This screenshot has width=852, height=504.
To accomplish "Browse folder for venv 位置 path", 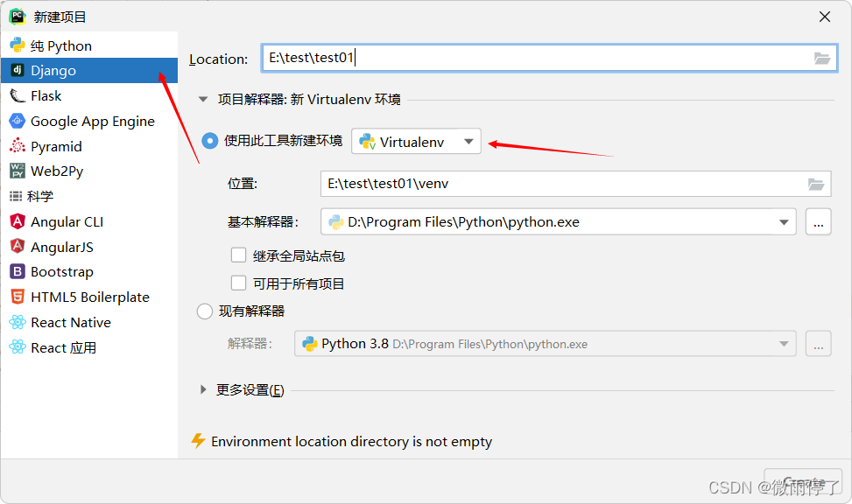I will click(816, 184).
